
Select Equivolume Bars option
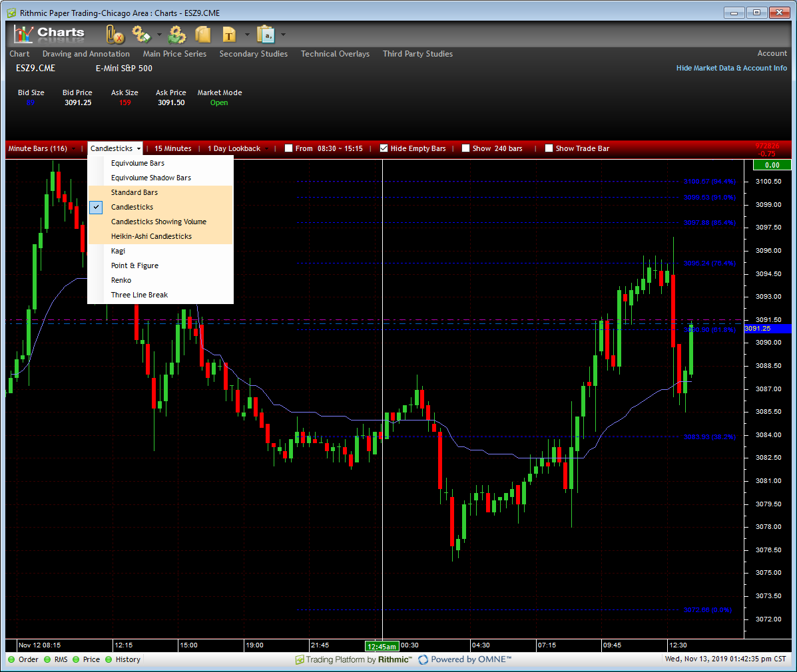pos(160,163)
